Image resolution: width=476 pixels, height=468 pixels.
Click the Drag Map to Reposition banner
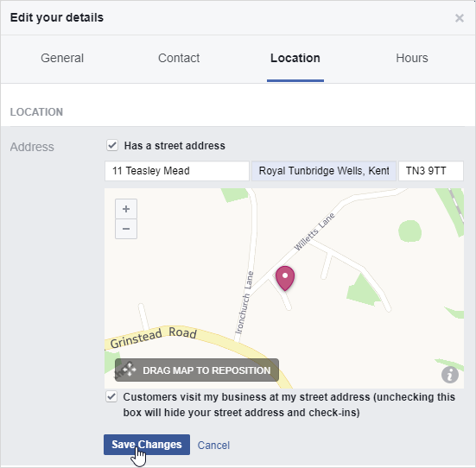tap(197, 370)
